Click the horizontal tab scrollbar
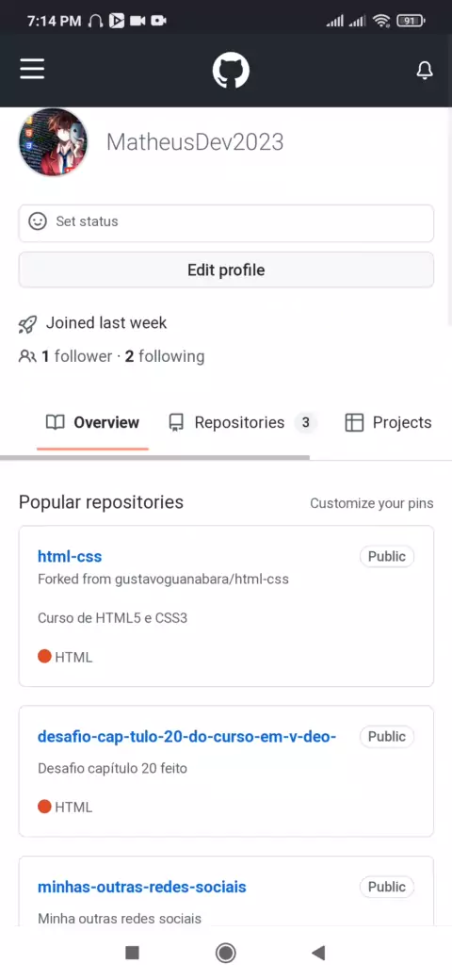452x980 pixels. click(x=154, y=458)
